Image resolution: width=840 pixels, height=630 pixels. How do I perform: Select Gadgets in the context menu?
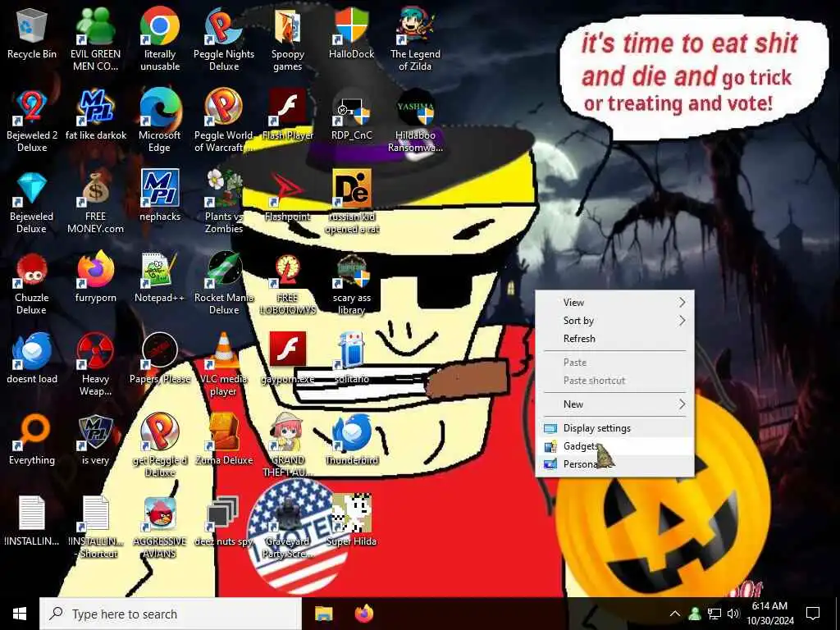tap(614, 446)
